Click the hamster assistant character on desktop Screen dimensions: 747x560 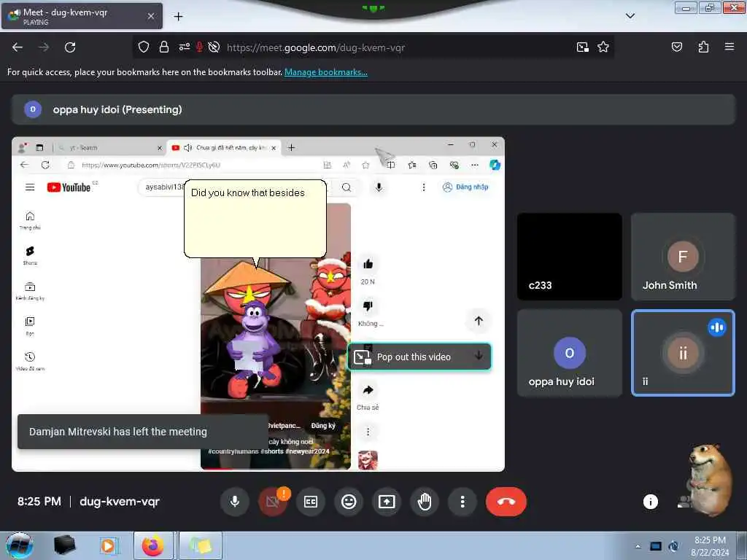pos(710,480)
